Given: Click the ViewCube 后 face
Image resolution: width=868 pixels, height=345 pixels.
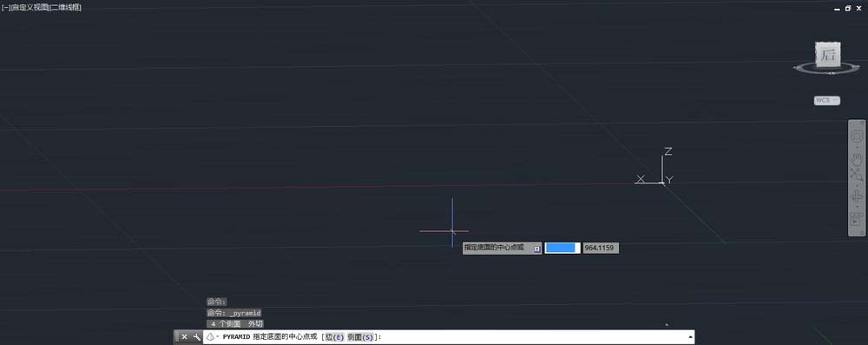Looking at the screenshot, I should coord(827,55).
